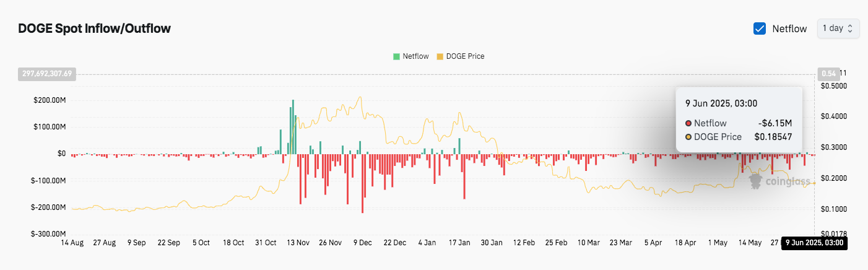Screen dimensions: 868x270
Task: Open the 1 day interval dropdown
Action: [838, 28]
